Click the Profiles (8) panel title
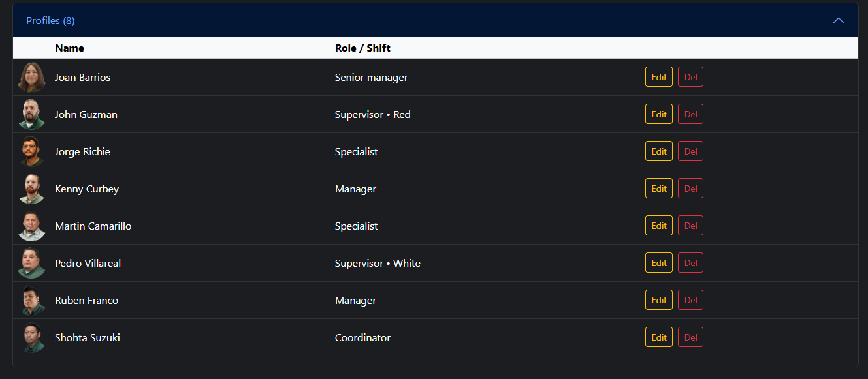This screenshot has height=379, width=868. (x=50, y=21)
